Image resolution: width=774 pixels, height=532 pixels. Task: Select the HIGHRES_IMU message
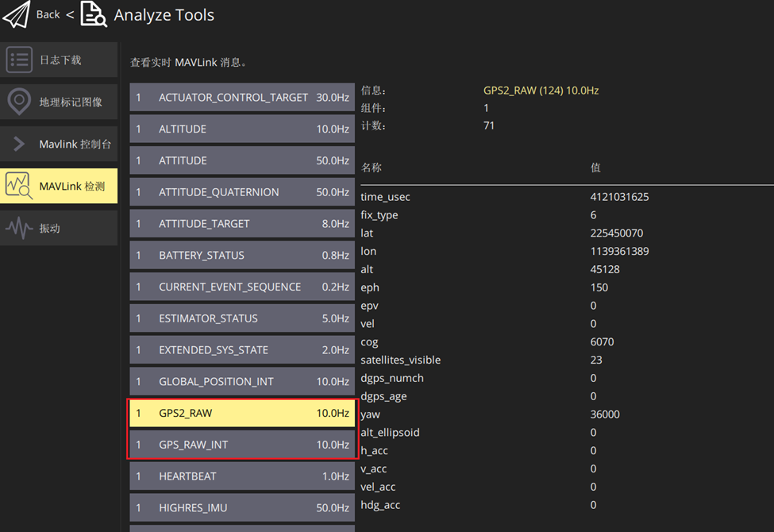242,507
